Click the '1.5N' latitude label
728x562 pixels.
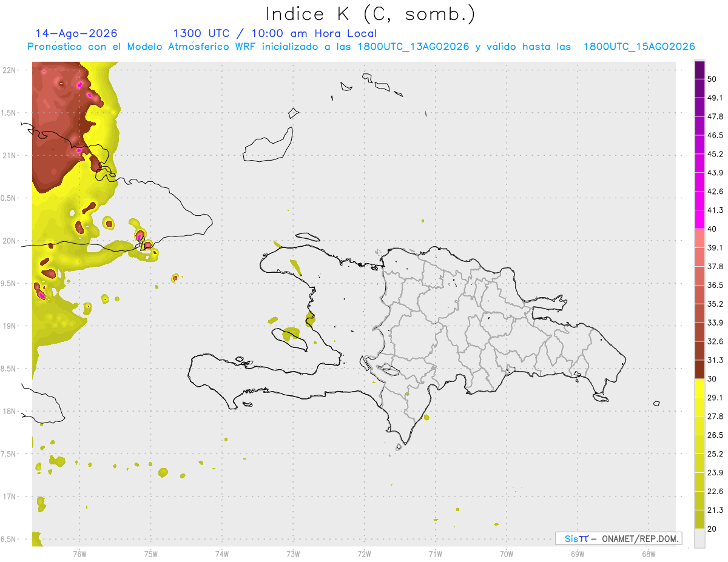pyautogui.click(x=9, y=113)
